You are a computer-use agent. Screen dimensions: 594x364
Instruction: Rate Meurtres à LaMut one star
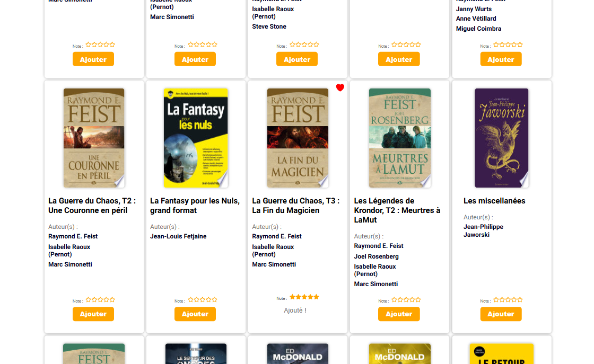[395, 300]
